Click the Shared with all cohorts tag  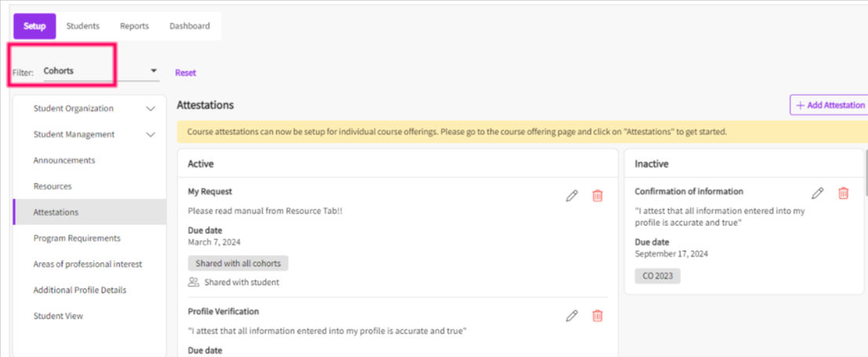pyautogui.click(x=238, y=264)
